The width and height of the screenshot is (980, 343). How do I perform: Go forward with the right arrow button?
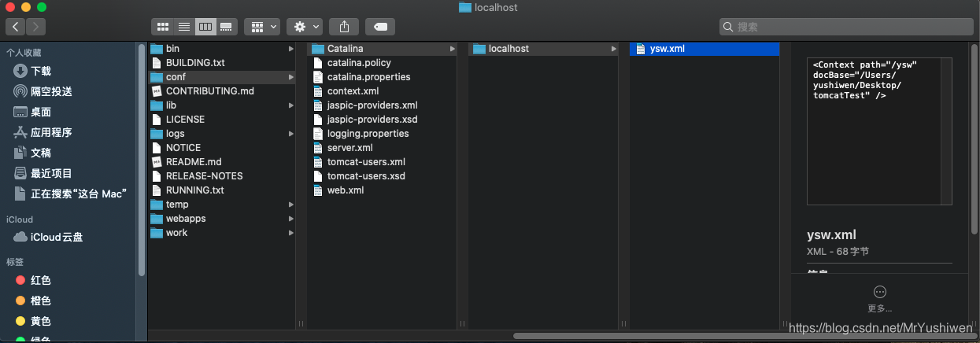tap(35, 27)
